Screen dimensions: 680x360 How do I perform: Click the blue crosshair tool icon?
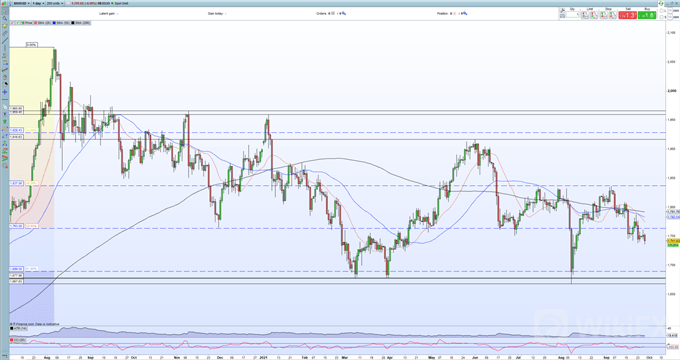5,92
